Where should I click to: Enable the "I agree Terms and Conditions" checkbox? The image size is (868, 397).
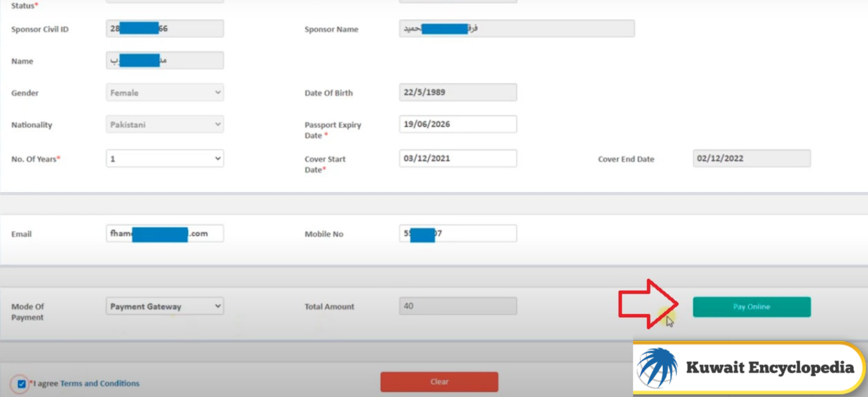pyautogui.click(x=21, y=384)
